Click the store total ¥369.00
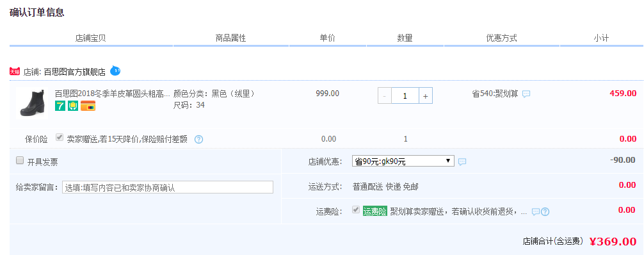644x255 pixels. (613, 242)
